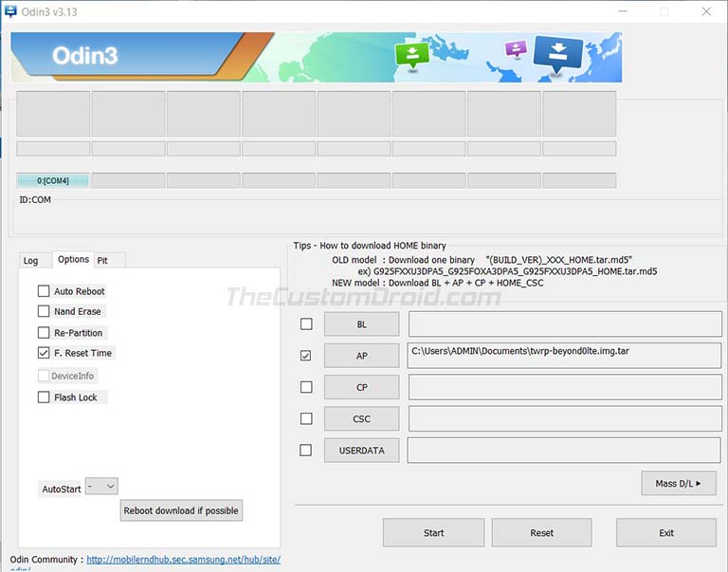Image resolution: width=728 pixels, height=572 pixels.
Task: Click the 0:[COM4] port indicator
Action: pos(53,180)
